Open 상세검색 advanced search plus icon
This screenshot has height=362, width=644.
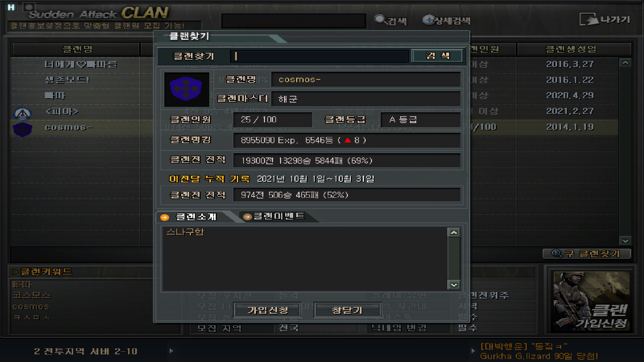click(428, 20)
